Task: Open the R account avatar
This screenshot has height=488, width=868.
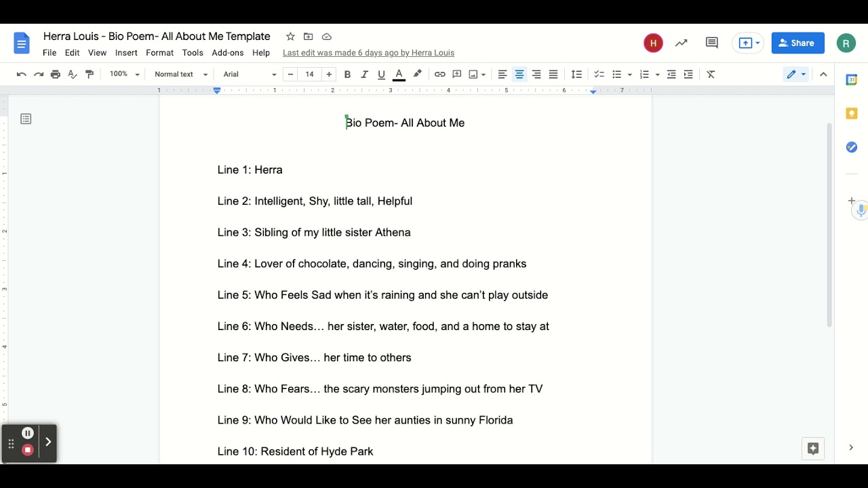Action: coord(846,43)
